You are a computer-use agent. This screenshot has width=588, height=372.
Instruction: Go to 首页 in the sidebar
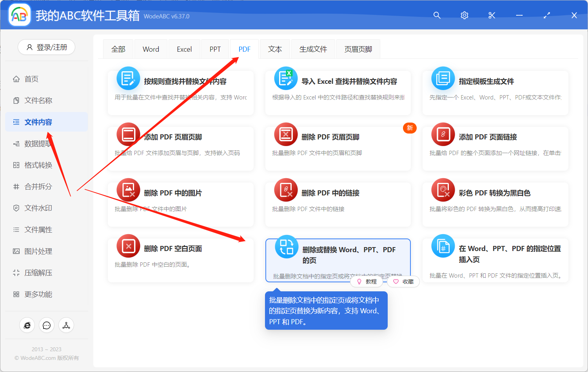31,79
